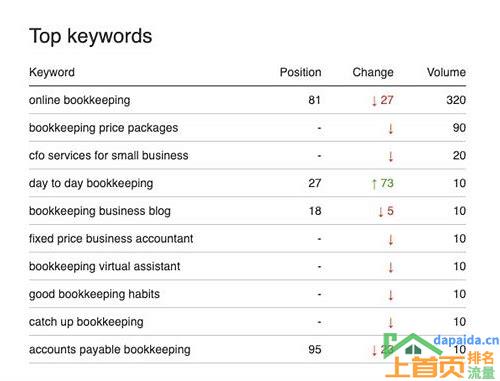Sort table by Keyword column header
Screen dimensions: 500x381
pyautogui.click(x=52, y=72)
